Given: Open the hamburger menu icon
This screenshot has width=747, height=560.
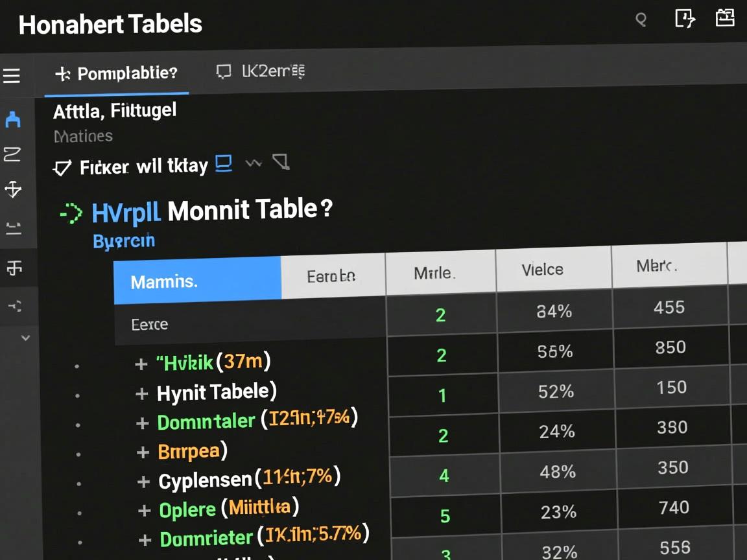Looking at the screenshot, I should (12, 76).
